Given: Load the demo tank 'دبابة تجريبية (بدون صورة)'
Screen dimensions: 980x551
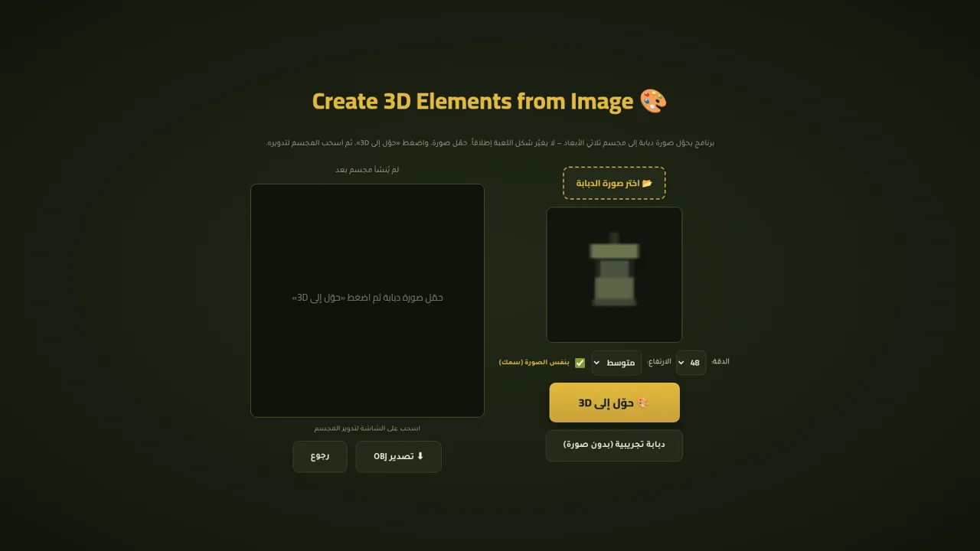Looking at the screenshot, I should point(614,445).
